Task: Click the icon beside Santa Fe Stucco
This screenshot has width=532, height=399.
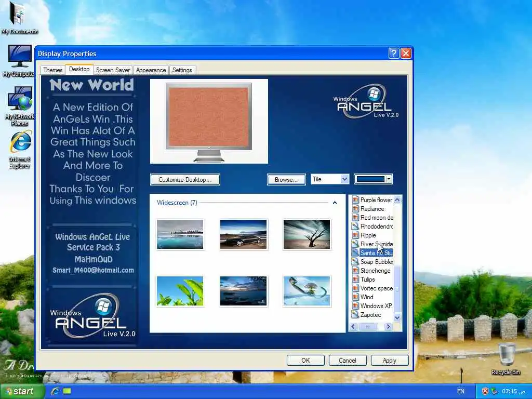Action: (355, 253)
